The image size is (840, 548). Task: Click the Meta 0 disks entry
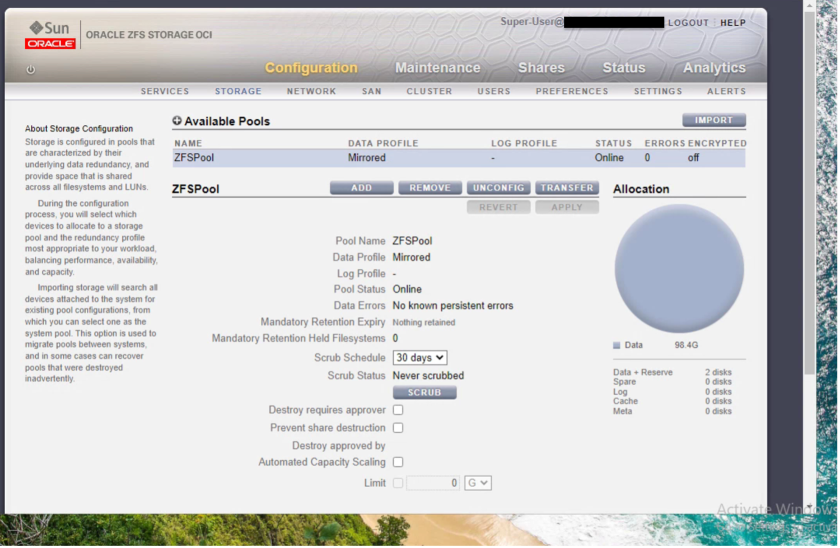[x=672, y=411]
